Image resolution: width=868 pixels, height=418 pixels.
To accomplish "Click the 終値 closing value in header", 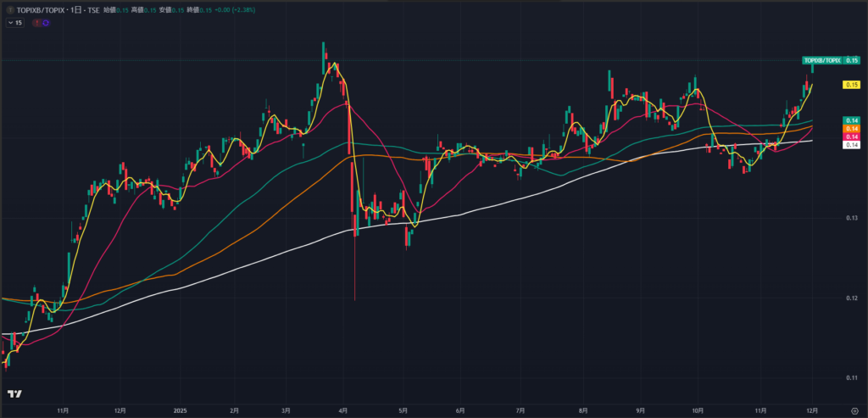I will pyautogui.click(x=204, y=8).
